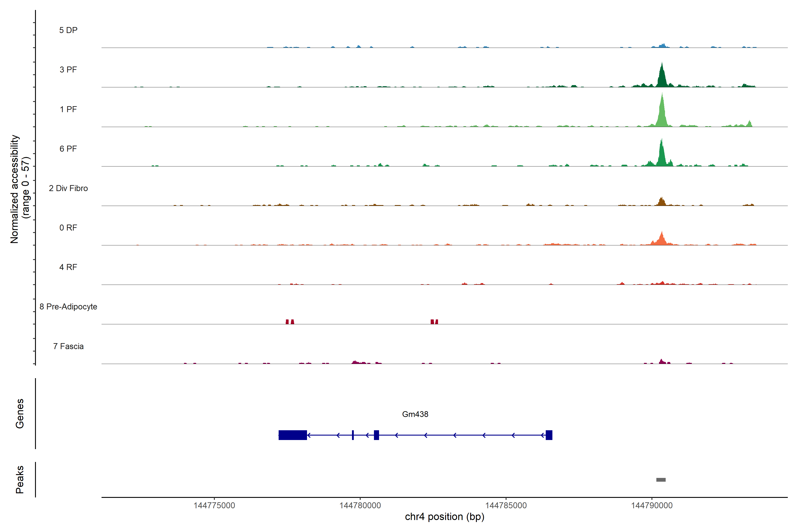Viewport: 798px width, 532px height.
Task: Click the 7 Fascia track label
Action: tap(68, 346)
